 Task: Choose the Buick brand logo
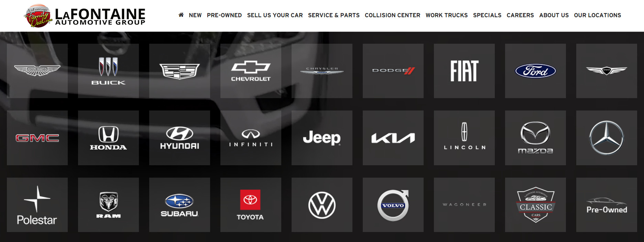pyautogui.click(x=108, y=71)
